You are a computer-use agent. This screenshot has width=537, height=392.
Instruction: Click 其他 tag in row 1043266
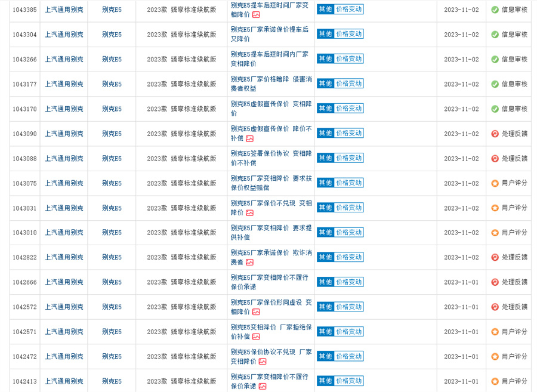click(325, 59)
